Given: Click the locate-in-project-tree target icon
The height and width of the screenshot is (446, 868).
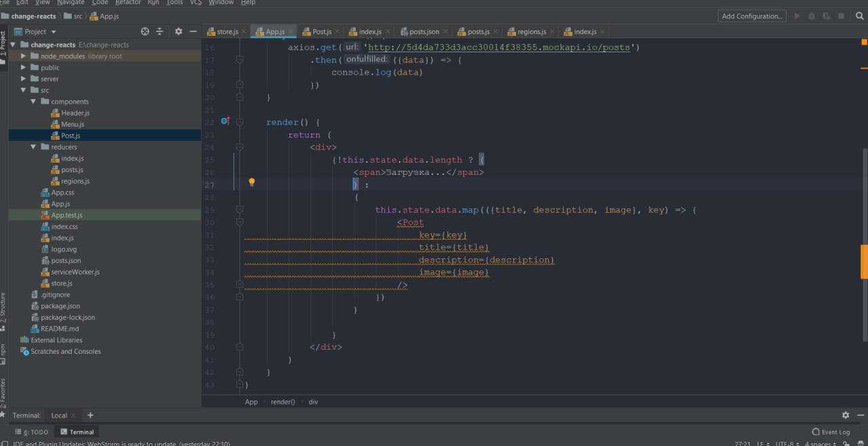Looking at the screenshot, I should point(144,31).
